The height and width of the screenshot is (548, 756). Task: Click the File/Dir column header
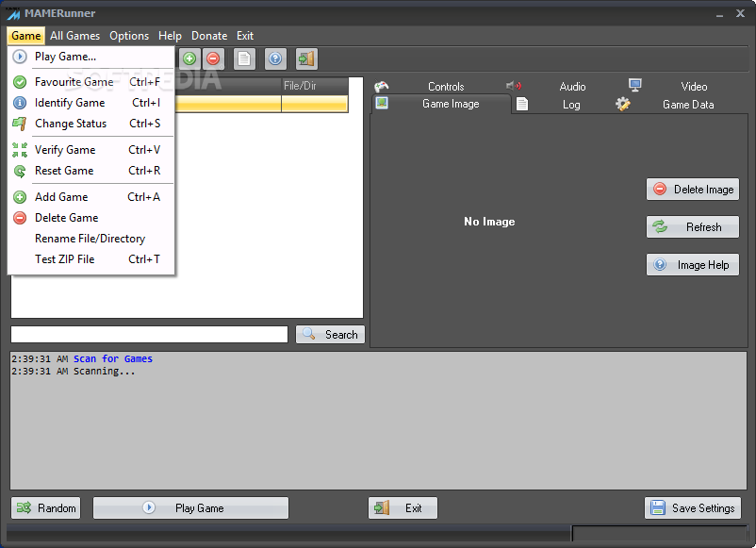314,86
